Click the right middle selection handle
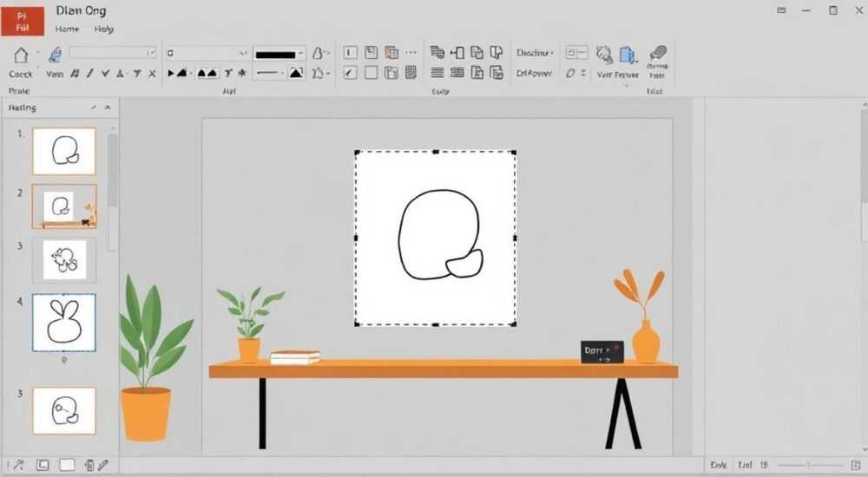868x477 pixels. 515,238
